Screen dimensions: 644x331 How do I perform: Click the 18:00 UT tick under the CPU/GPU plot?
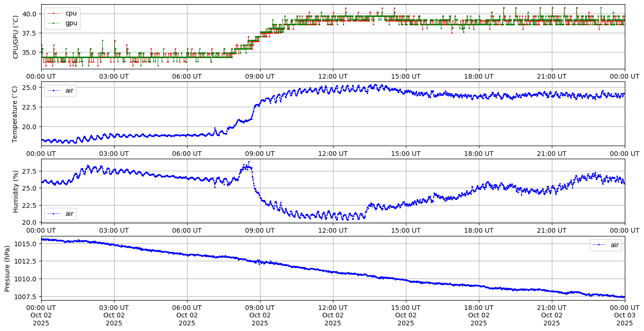pyautogui.click(x=478, y=76)
